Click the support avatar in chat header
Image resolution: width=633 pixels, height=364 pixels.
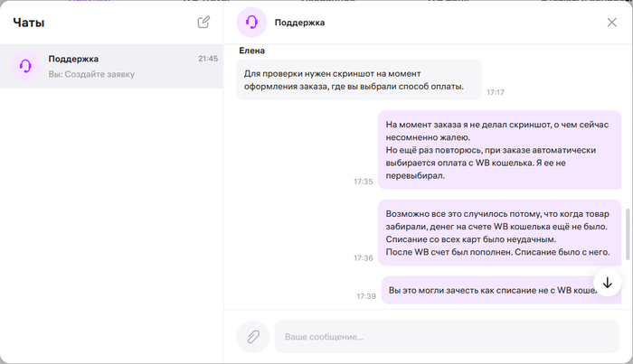point(251,23)
